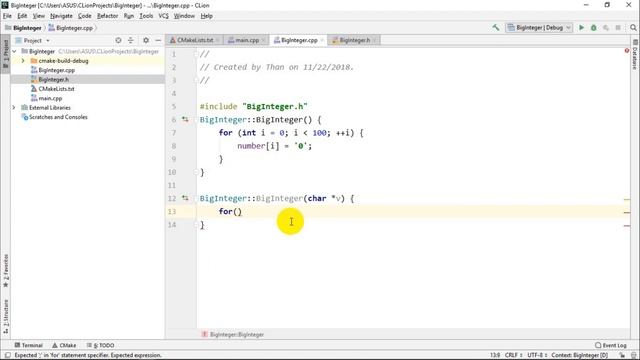Toggle the Project side tab

(6, 53)
